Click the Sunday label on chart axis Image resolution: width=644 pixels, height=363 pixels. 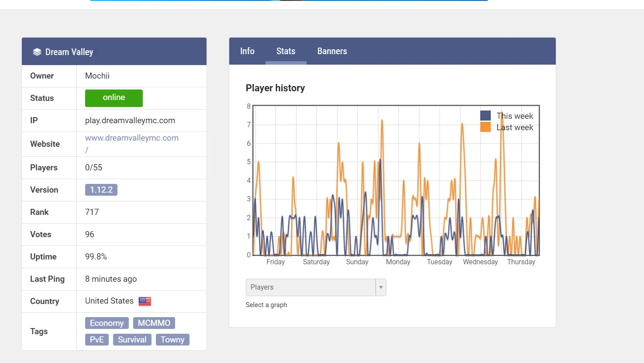357,262
